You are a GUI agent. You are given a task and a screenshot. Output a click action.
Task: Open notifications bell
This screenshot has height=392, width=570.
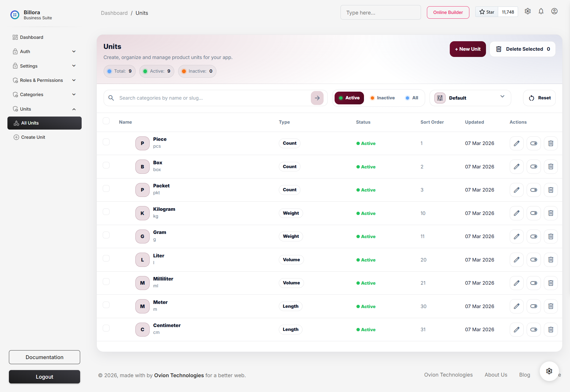541,11
